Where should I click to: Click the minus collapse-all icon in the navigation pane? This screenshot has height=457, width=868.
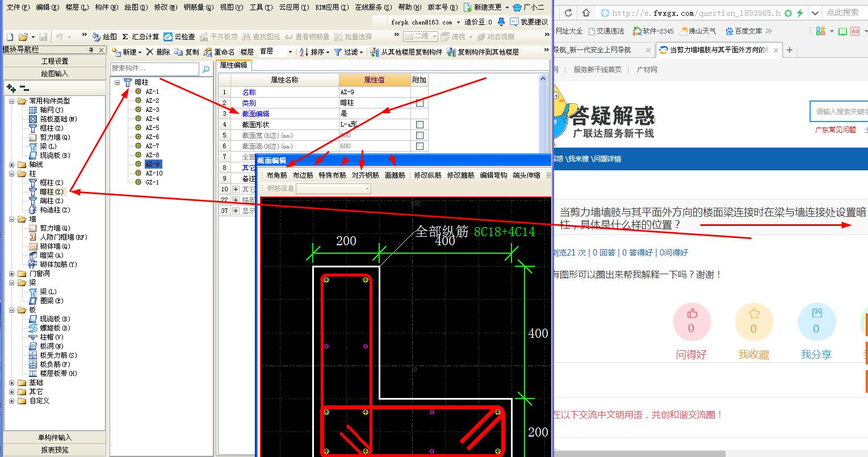click(x=24, y=88)
